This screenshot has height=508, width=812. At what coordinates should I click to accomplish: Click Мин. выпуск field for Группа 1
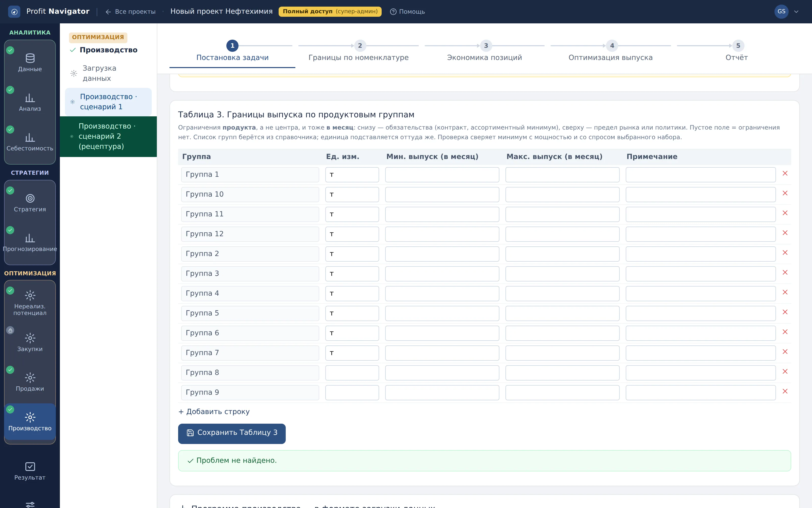(442, 175)
